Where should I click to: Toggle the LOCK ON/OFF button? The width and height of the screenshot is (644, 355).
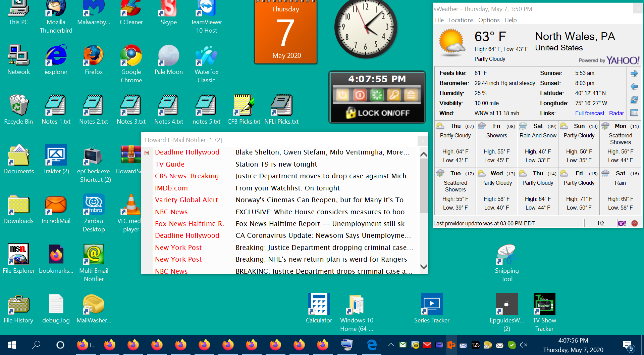pyautogui.click(x=378, y=113)
